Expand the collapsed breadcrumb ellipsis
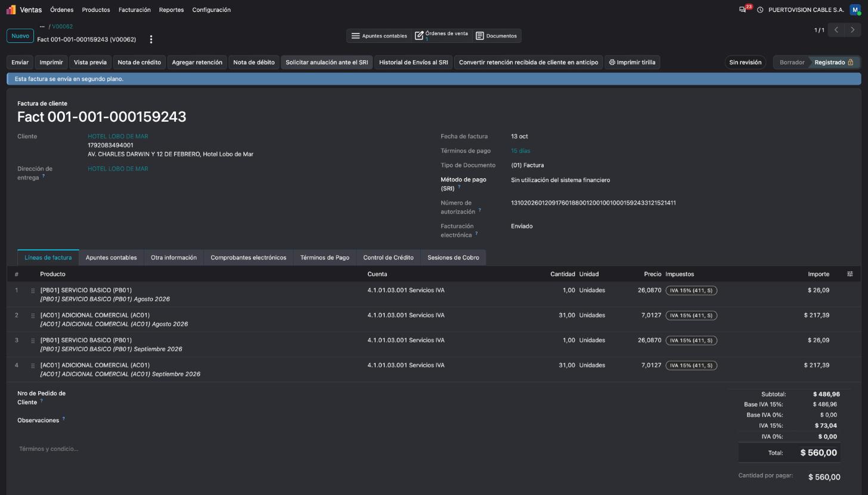This screenshot has width=868, height=495. pyautogui.click(x=42, y=27)
